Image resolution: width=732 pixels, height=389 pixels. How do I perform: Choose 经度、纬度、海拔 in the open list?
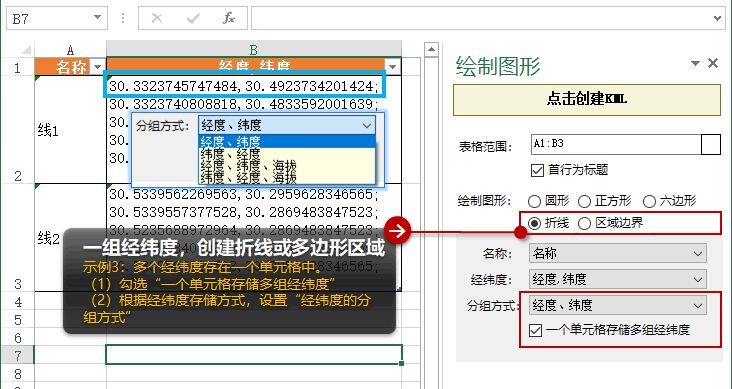click(287, 166)
